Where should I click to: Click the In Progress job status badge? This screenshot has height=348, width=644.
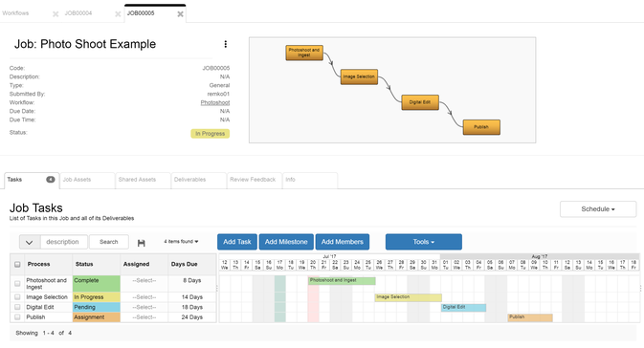point(210,134)
